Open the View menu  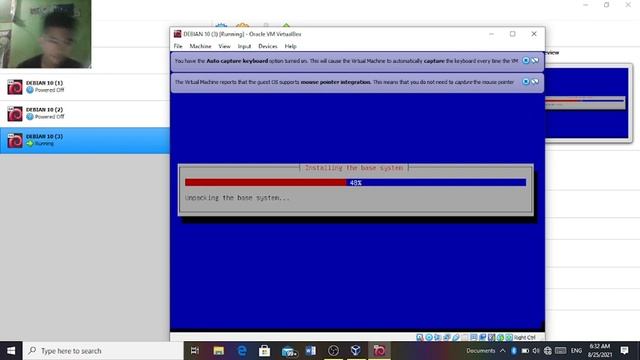point(224,46)
